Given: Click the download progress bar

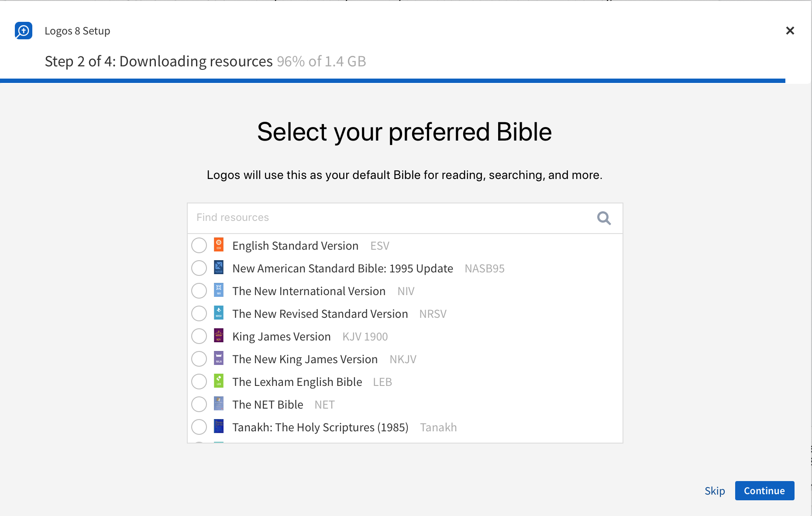Looking at the screenshot, I should pos(393,81).
